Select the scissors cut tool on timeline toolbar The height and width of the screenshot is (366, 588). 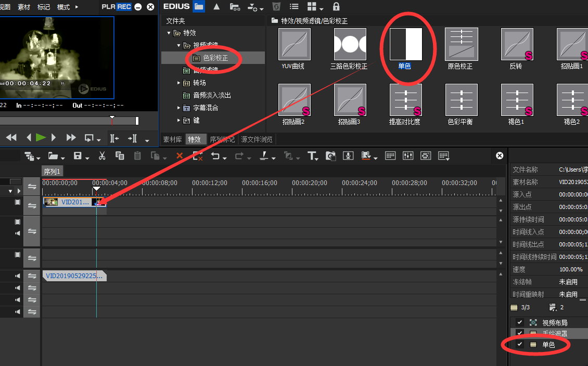coord(102,155)
